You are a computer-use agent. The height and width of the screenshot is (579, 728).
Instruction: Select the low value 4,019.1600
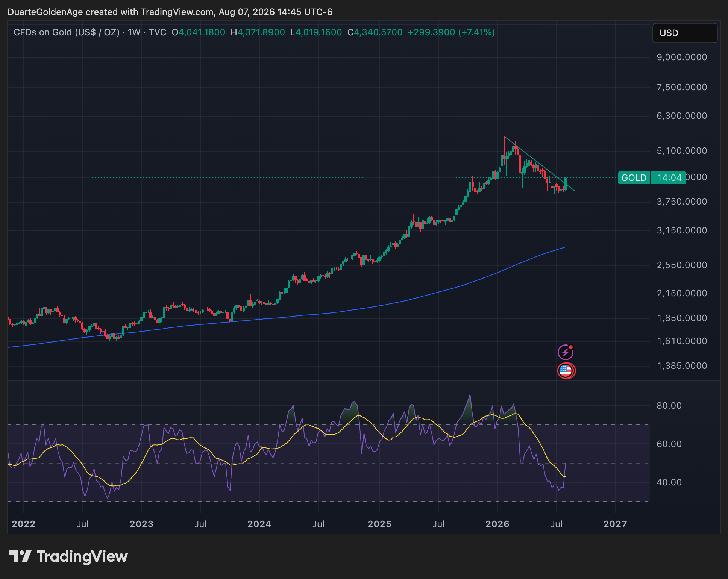tap(318, 32)
